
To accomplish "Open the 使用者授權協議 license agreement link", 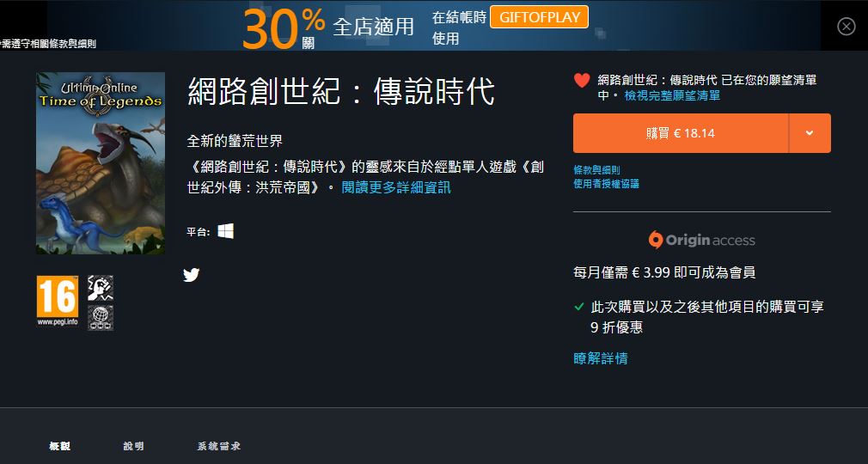I will [x=606, y=184].
